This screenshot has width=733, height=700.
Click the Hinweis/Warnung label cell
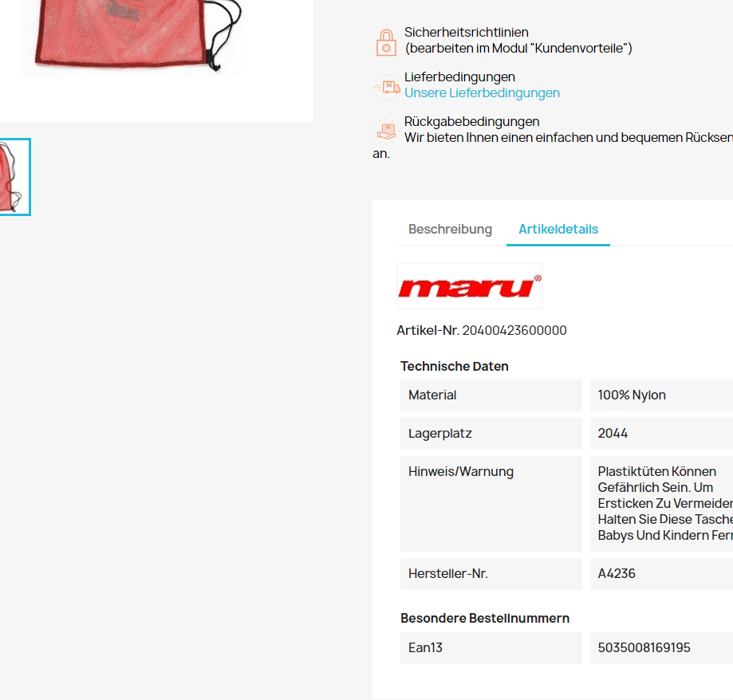pyautogui.click(x=491, y=504)
